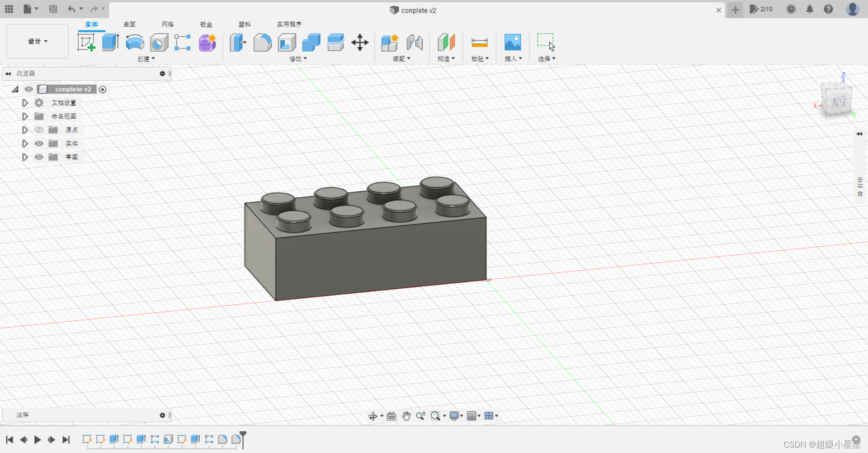Expand the 实体 tree node

(x=25, y=143)
